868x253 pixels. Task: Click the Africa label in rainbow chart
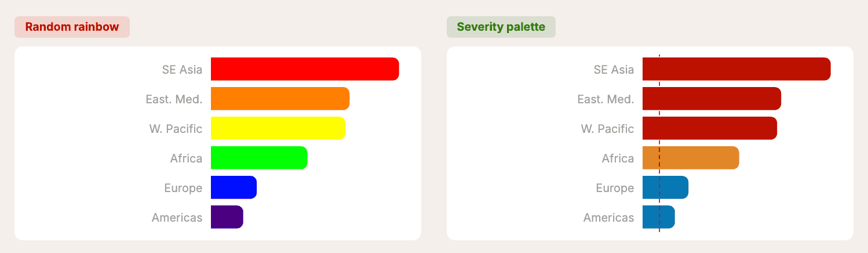pos(186,158)
